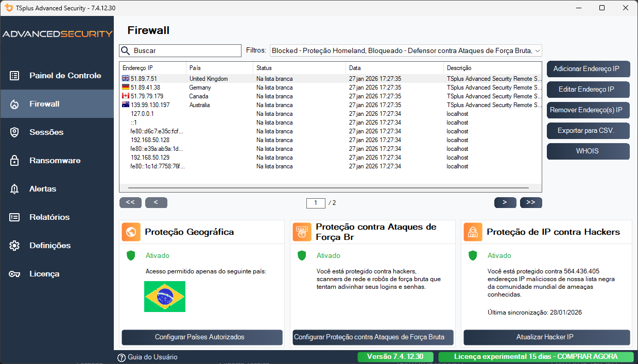Screen dimensions: 638x364
Task: Open the Licença key icon section
Action: coord(14,273)
